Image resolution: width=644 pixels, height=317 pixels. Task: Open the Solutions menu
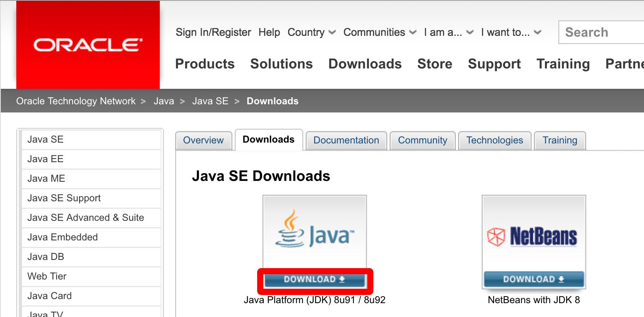[x=282, y=64]
